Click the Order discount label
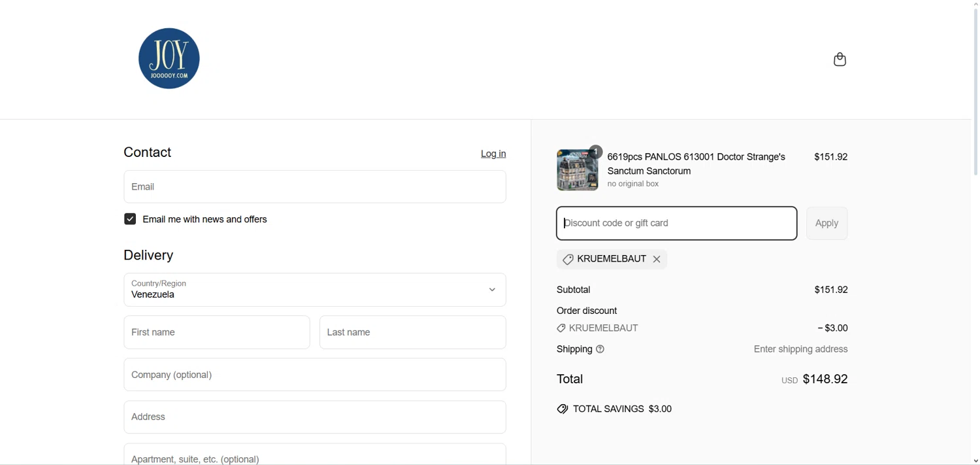Viewport: 980px width, 465px height. (587, 311)
